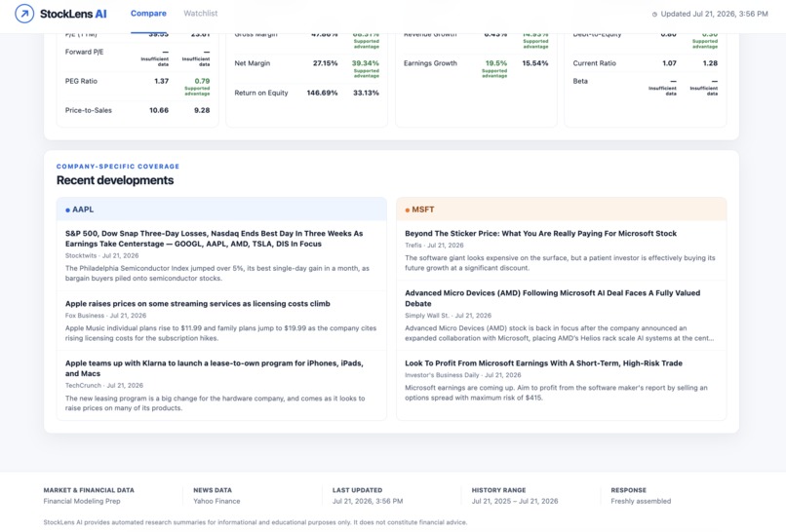Click the Freshly assembled response status
The height and width of the screenshot is (532, 786).
pos(641,501)
